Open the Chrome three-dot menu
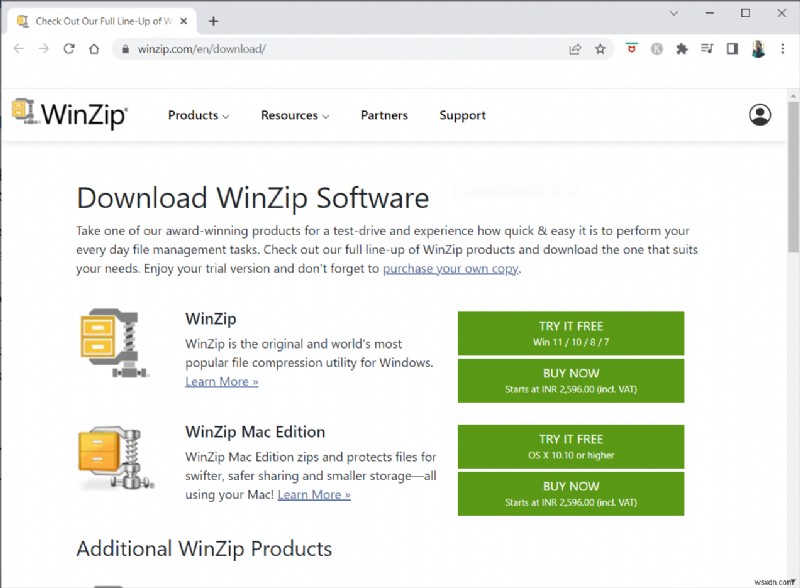Screen dimensions: 800x588 (784, 47)
